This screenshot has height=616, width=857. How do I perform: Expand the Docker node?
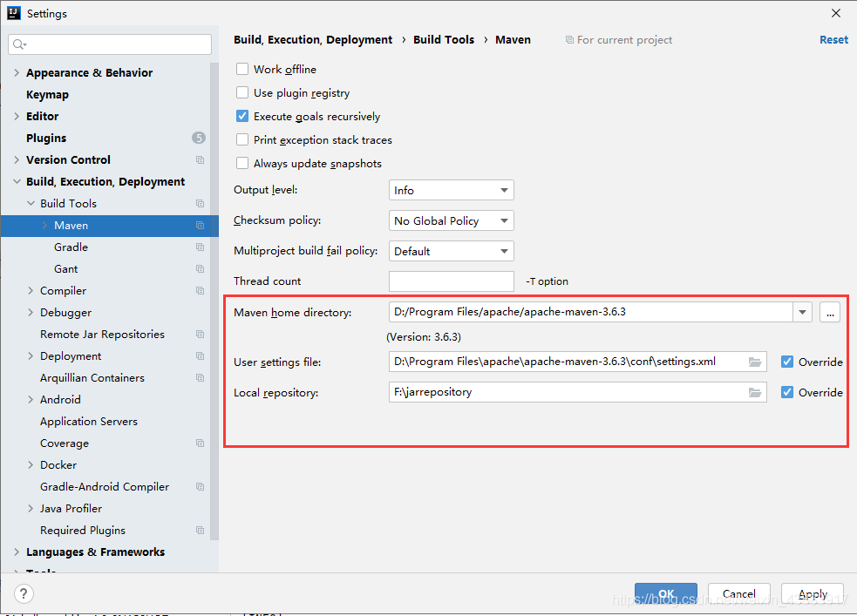(31, 465)
